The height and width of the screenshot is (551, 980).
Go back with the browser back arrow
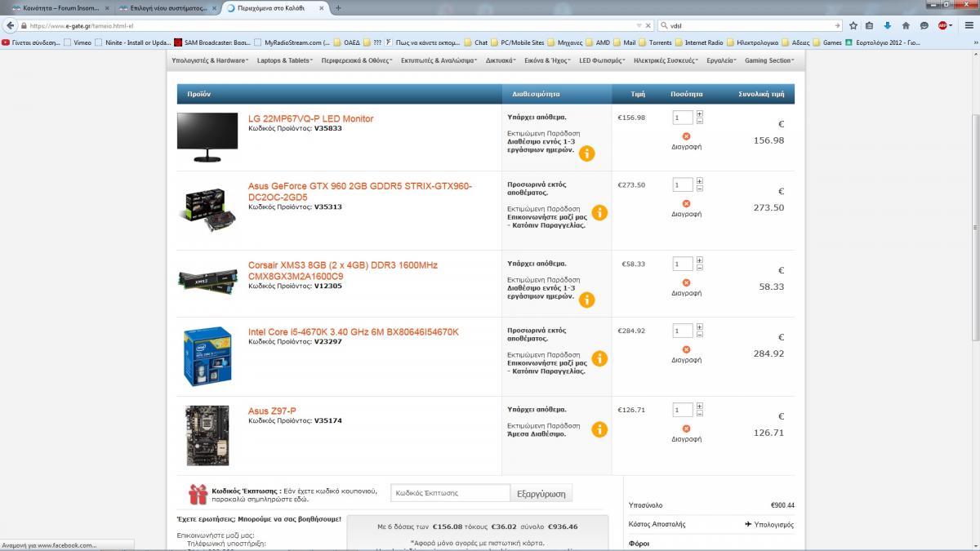(x=11, y=25)
